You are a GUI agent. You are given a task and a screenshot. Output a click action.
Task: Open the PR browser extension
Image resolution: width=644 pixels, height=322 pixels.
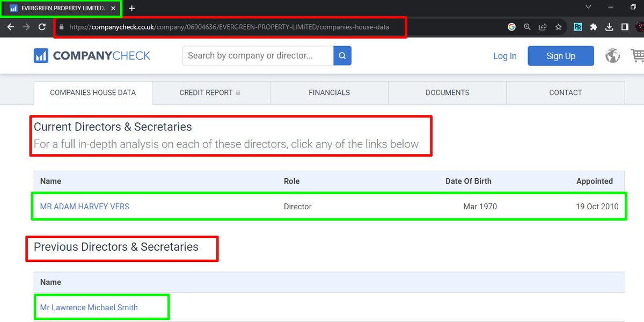click(578, 27)
